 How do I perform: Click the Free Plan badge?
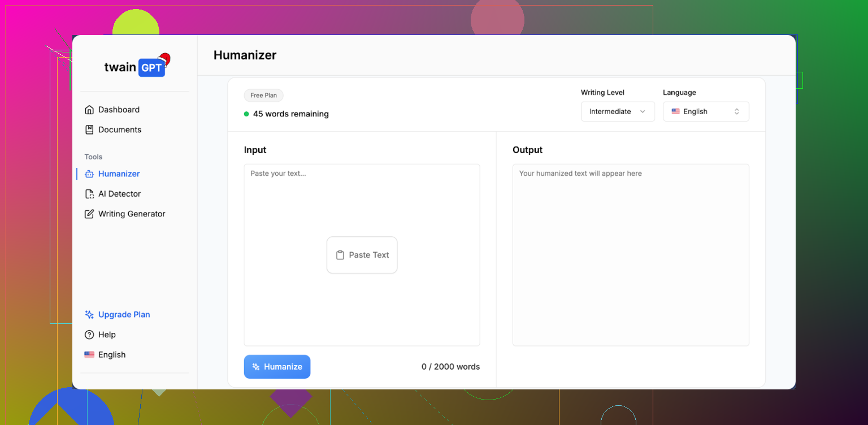263,96
